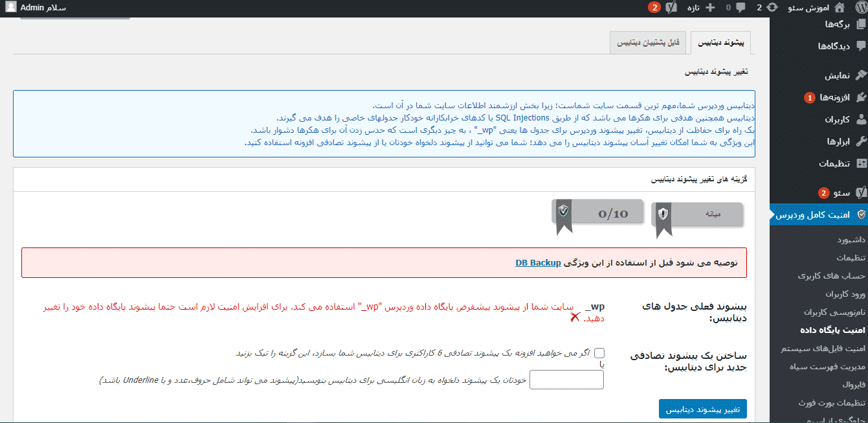Screen dimensions: 868x423
Task: Follow the DB Backup link
Action: (538, 263)
